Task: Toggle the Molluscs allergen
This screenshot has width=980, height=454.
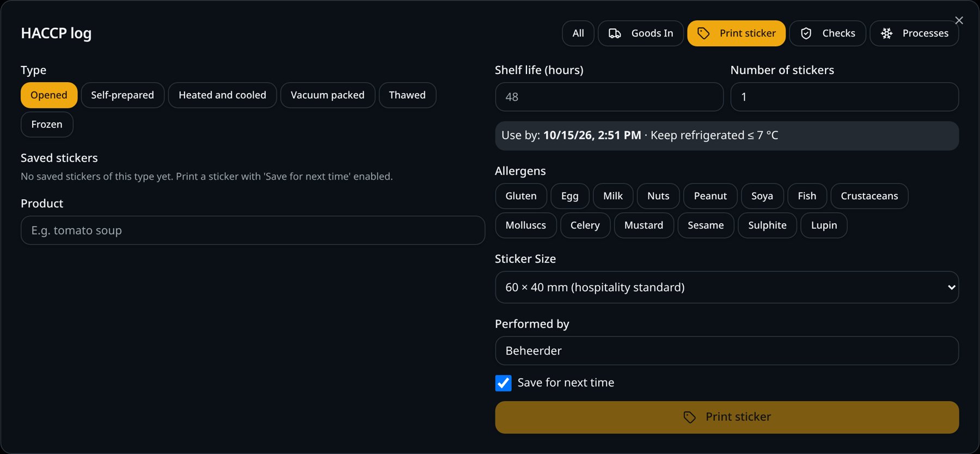Action: coord(526,225)
